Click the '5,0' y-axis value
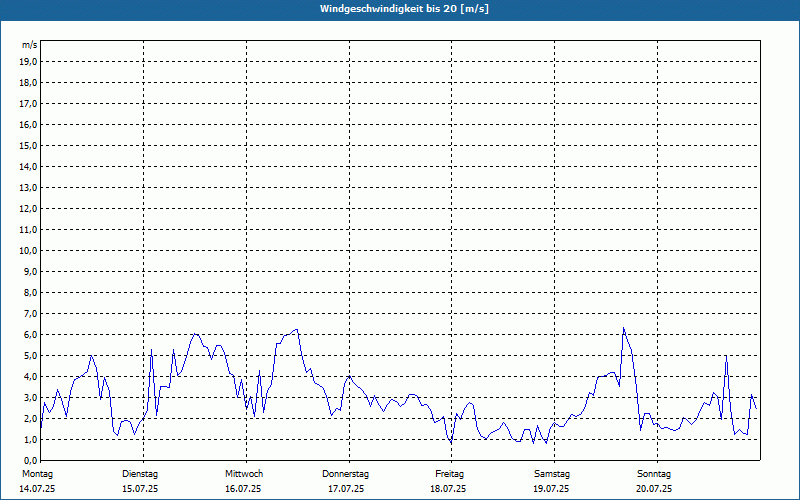 [31, 355]
